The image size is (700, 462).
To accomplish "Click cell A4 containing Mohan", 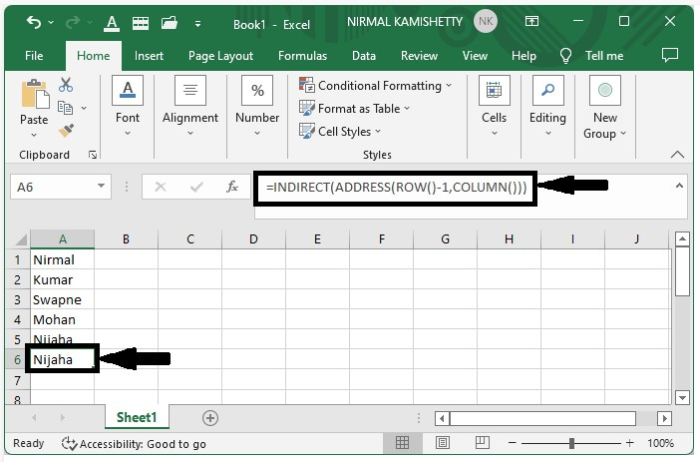I will 62,320.
